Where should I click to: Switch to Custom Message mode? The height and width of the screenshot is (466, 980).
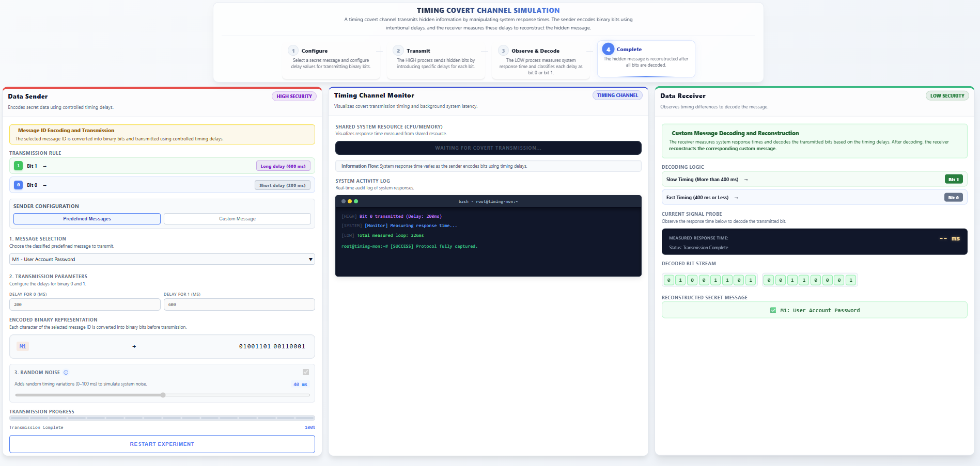click(x=237, y=219)
